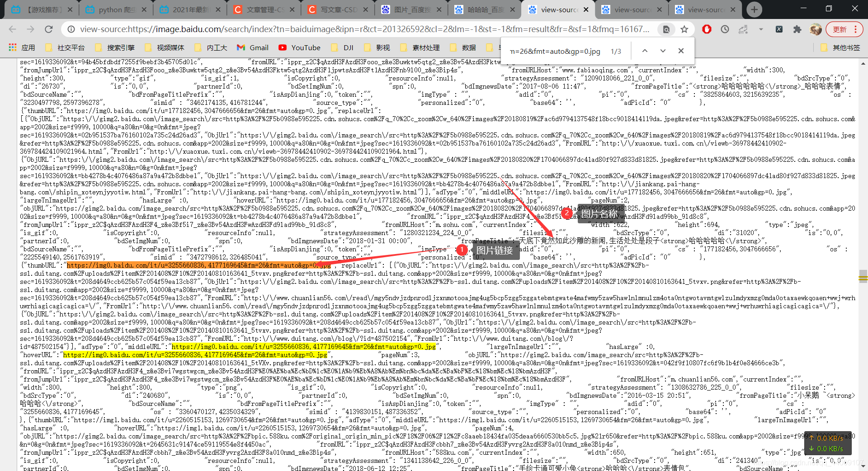This screenshot has width=868, height=471.
Task: Open the Gmail bookmark
Action: point(253,47)
